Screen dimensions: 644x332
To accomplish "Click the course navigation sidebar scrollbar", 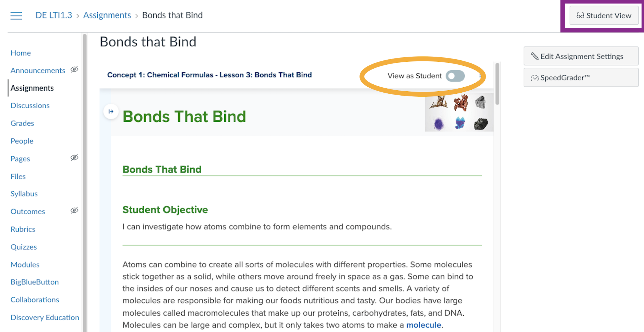I will coord(84,175).
